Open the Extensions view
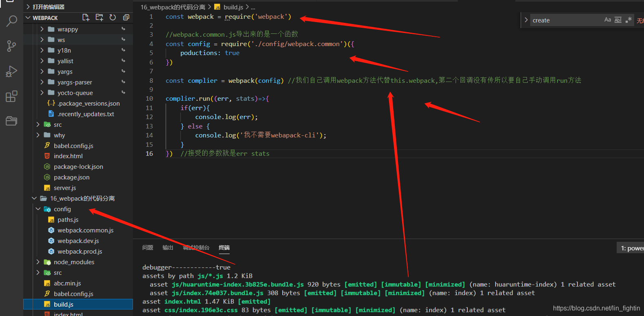Viewport: 644px width, 316px height. [11, 96]
